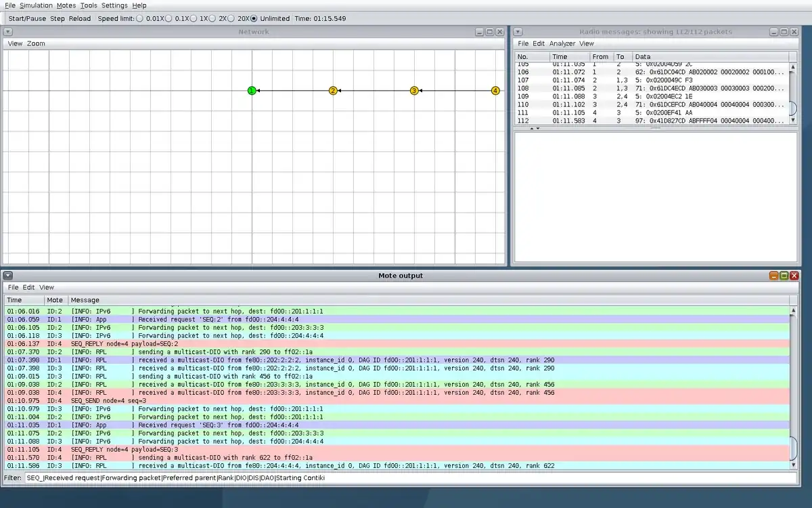Sort radio messages by To column
The image size is (812, 508).
[x=623, y=57]
